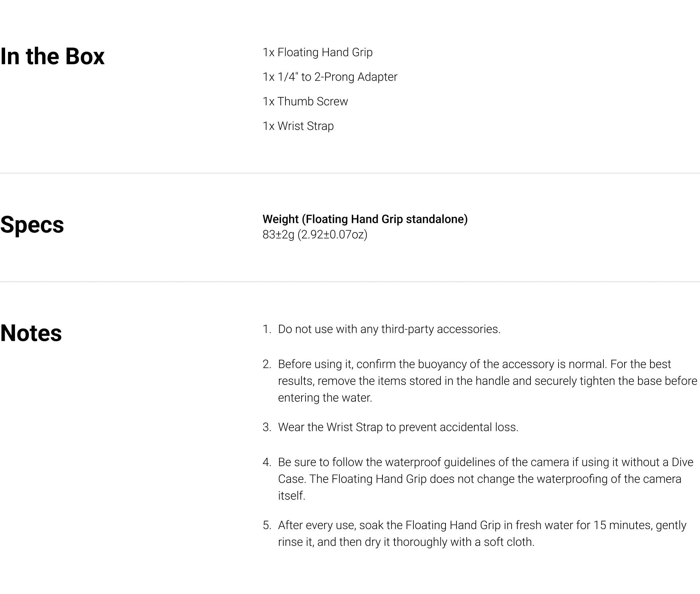
Task: Click the divider line above Specs
Action: tap(350, 173)
